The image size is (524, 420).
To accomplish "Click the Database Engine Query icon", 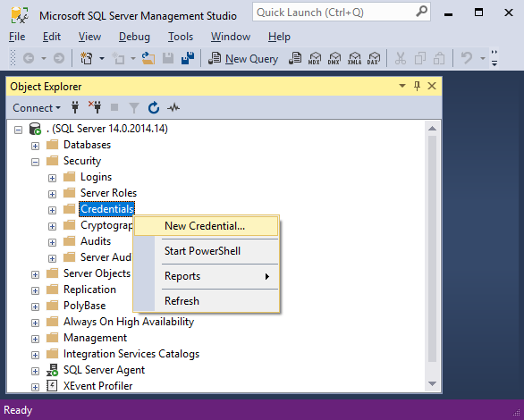I will (x=295, y=58).
